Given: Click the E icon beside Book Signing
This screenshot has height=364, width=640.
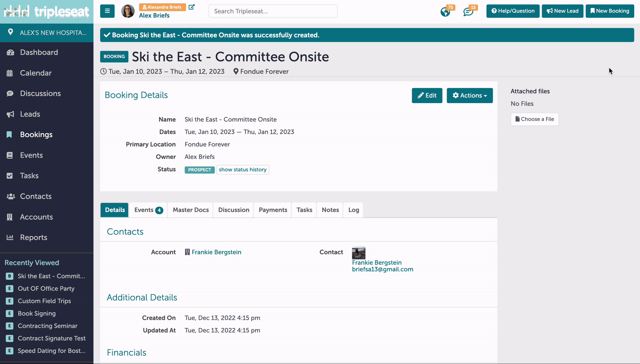Looking at the screenshot, I should tap(9, 314).
